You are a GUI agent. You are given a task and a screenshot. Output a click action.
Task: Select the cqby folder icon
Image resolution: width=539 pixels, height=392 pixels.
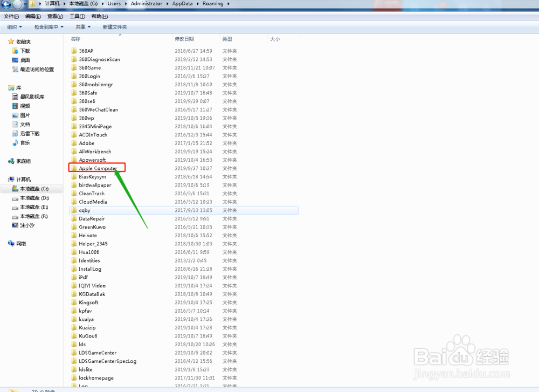[74, 210]
